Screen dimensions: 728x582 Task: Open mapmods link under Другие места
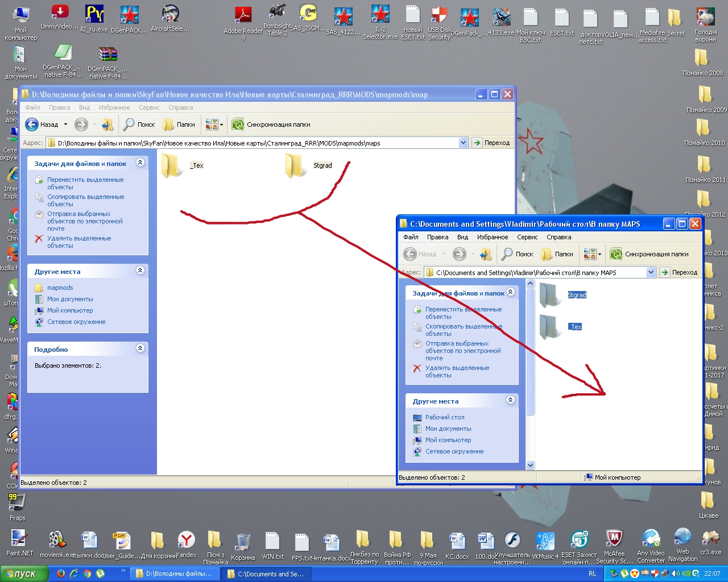pyautogui.click(x=60, y=288)
